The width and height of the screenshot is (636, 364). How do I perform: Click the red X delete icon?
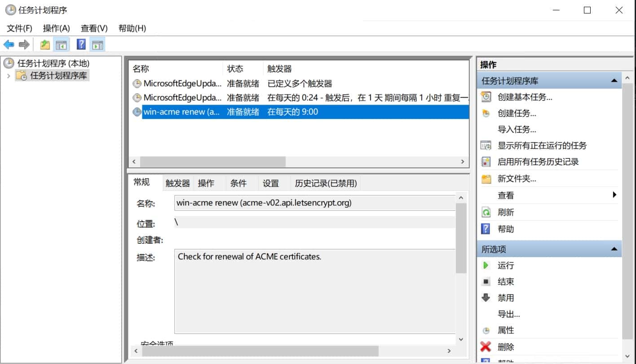[486, 346]
